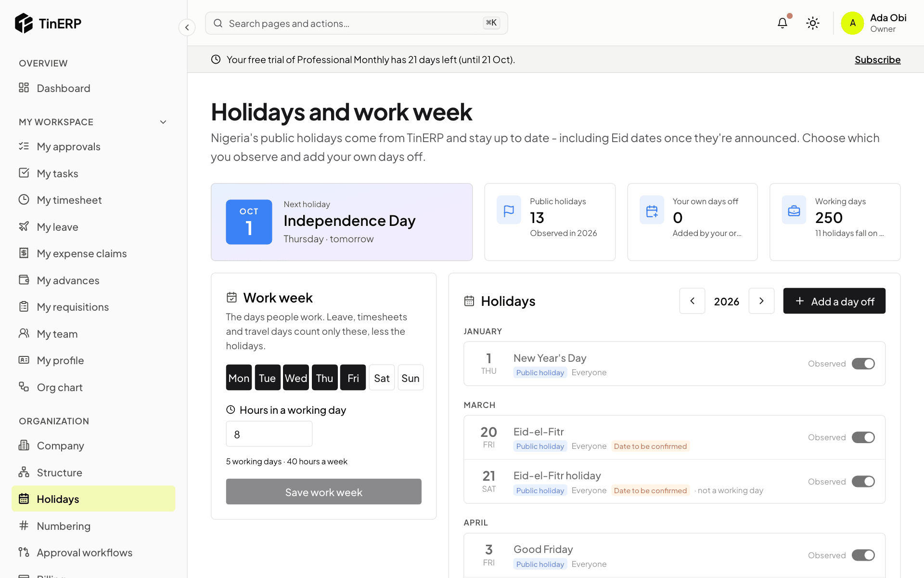The image size is (924, 578).
Task: Click the ⌘K shortcut badge
Action: [x=491, y=23]
